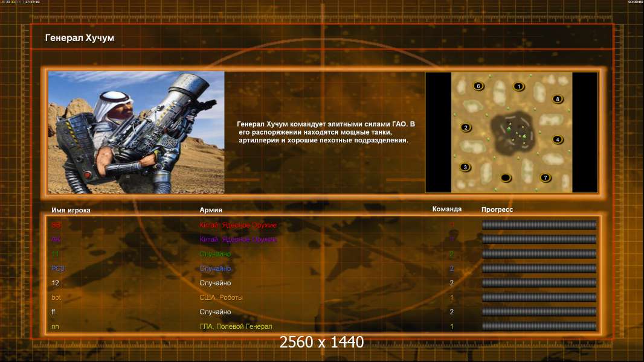Click loading progress bar for player ff
This screenshot has width=644, height=362.
[539, 312]
